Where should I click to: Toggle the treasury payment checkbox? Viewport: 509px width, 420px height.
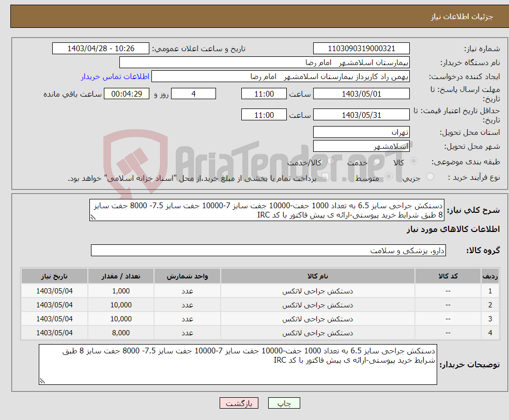(325, 177)
